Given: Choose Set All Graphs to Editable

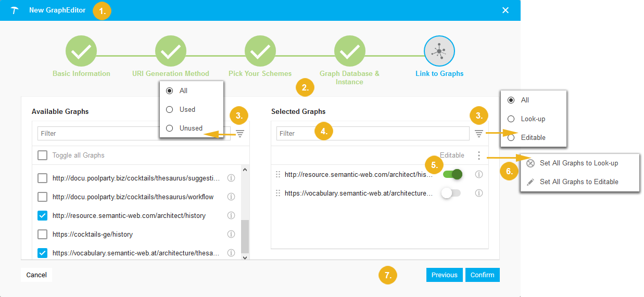Looking at the screenshot, I should (578, 182).
